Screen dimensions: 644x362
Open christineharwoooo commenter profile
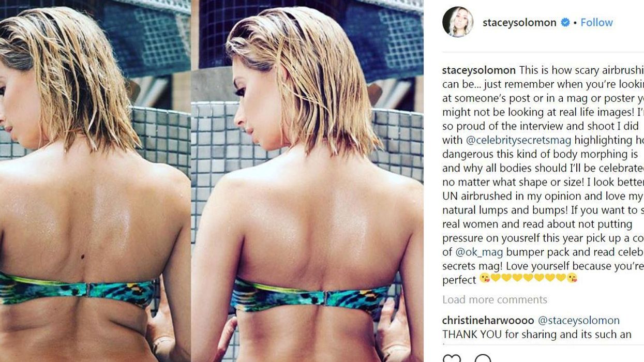coord(488,321)
